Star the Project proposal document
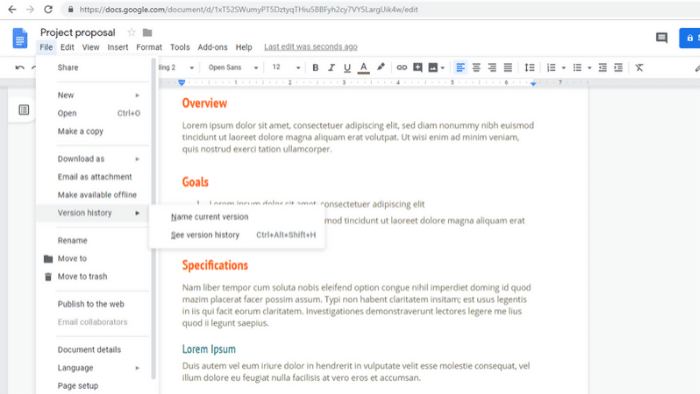Image resolution: width=700 pixels, height=394 pixels. (x=131, y=33)
